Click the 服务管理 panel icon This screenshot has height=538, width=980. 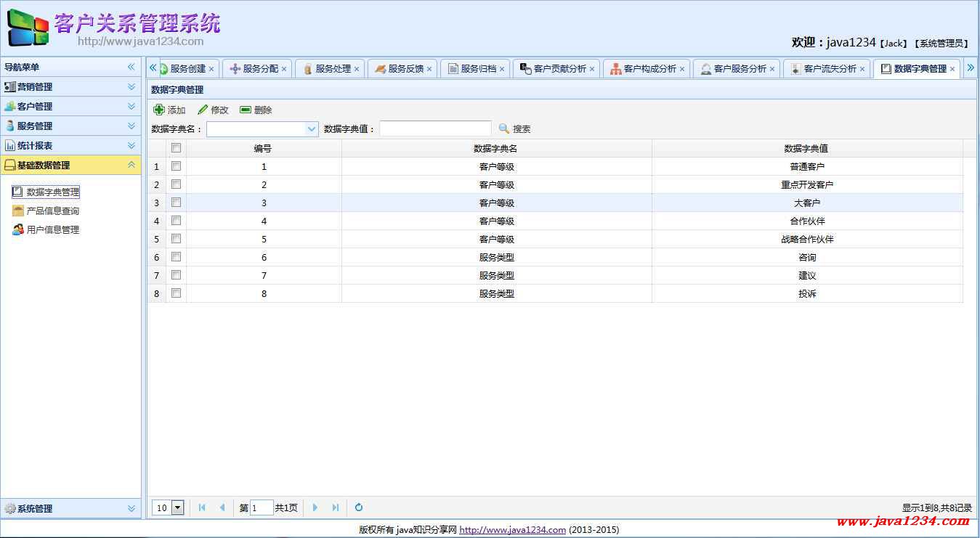click(x=9, y=126)
